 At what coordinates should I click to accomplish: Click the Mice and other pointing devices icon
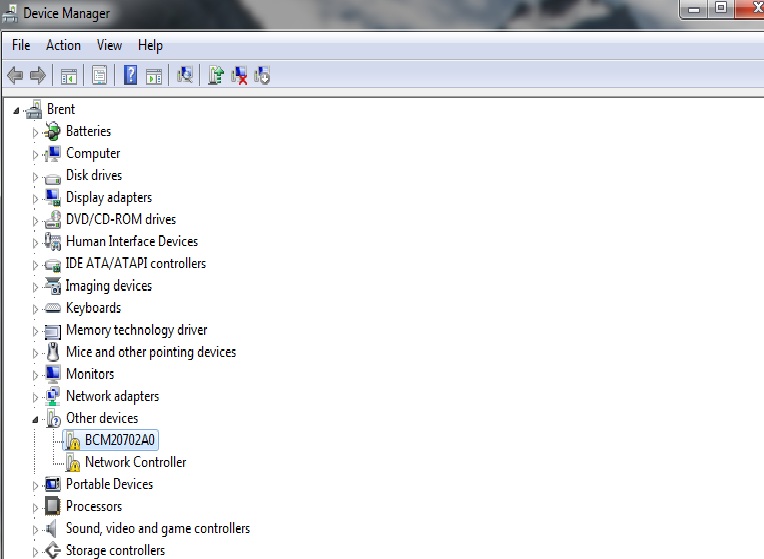[53, 352]
